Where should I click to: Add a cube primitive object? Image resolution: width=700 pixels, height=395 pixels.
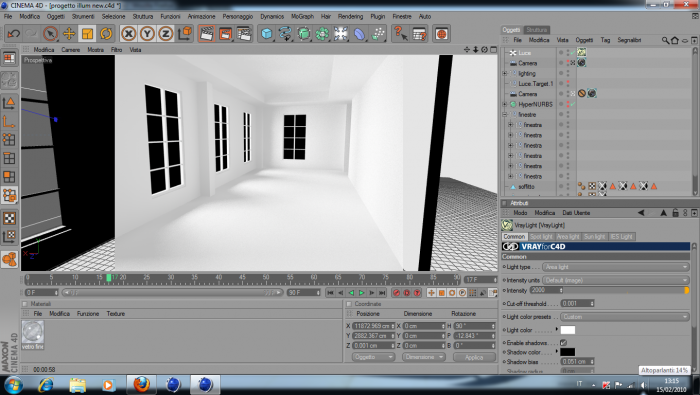tap(267, 33)
